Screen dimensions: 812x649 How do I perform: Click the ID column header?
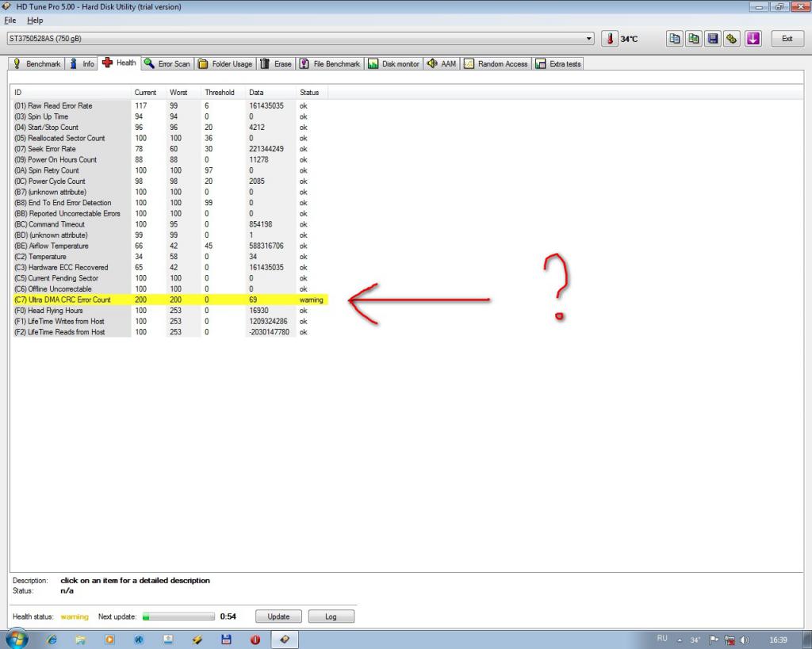click(71, 92)
